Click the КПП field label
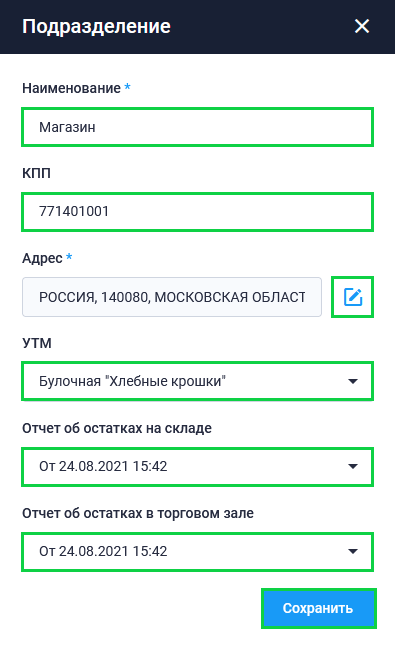The width and height of the screenshot is (395, 649). point(36,173)
